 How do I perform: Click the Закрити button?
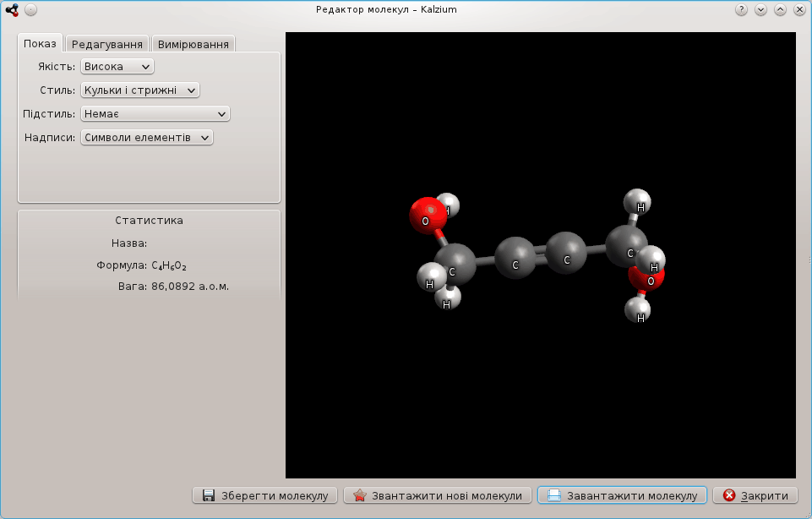click(x=755, y=495)
